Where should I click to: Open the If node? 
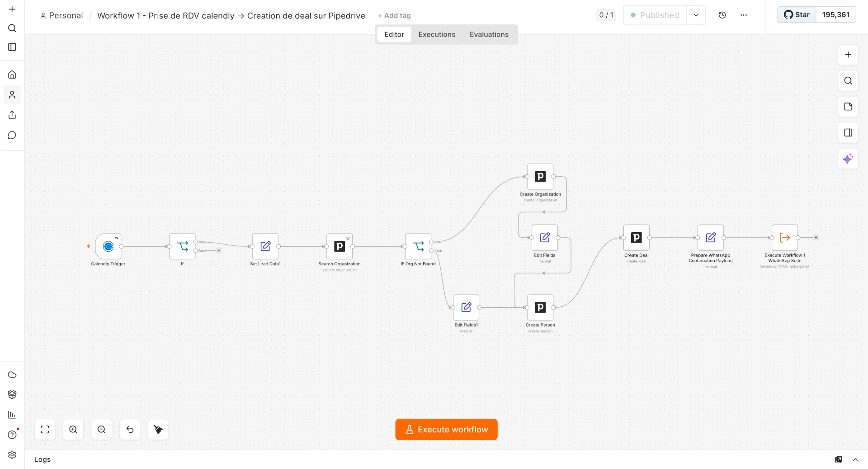[x=182, y=246]
